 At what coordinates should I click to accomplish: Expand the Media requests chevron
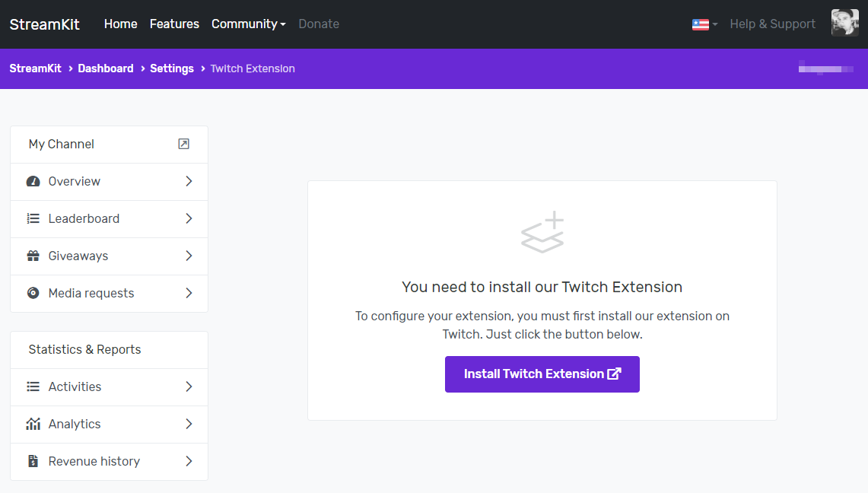pyautogui.click(x=189, y=293)
